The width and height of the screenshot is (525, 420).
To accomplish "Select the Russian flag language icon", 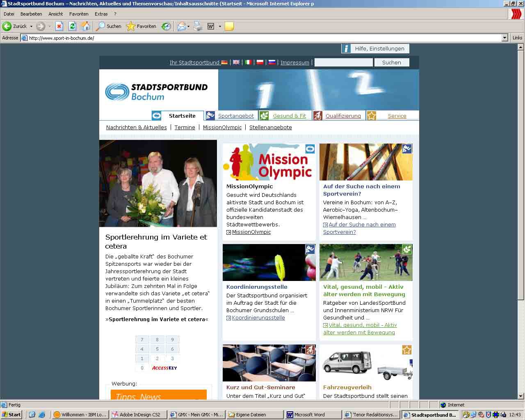I will tap(272, 62).
